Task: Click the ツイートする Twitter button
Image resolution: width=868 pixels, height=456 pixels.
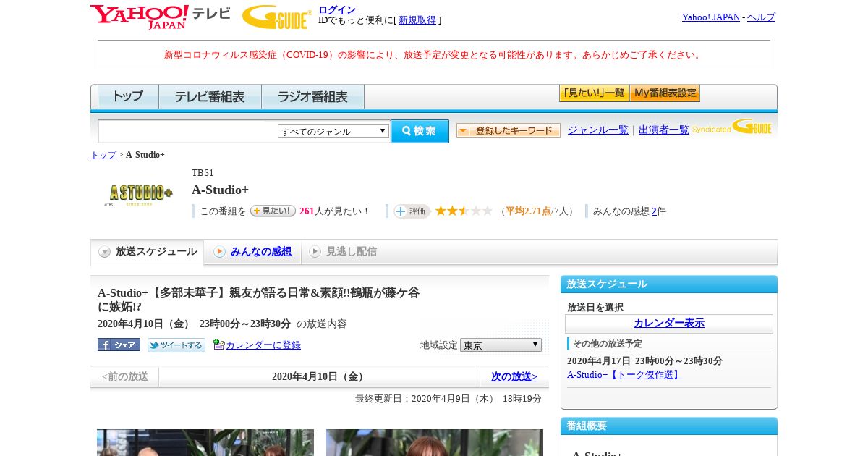Action: coord(176,345)
